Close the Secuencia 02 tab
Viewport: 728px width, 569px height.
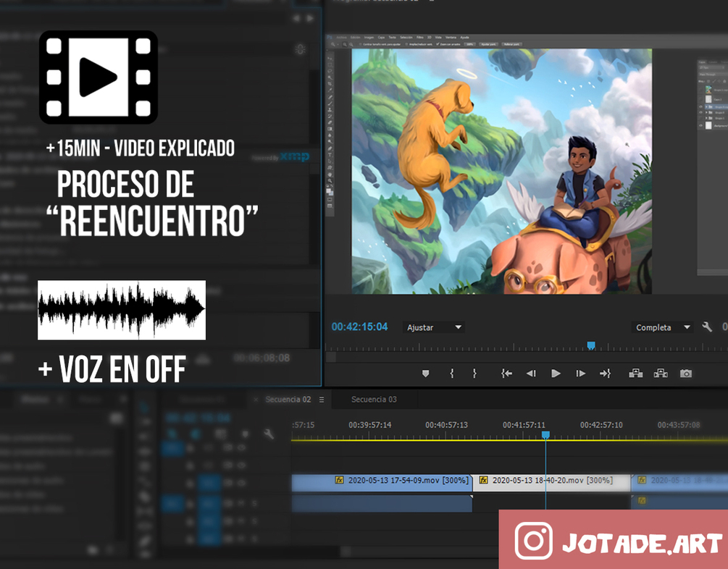pos(256,399)
